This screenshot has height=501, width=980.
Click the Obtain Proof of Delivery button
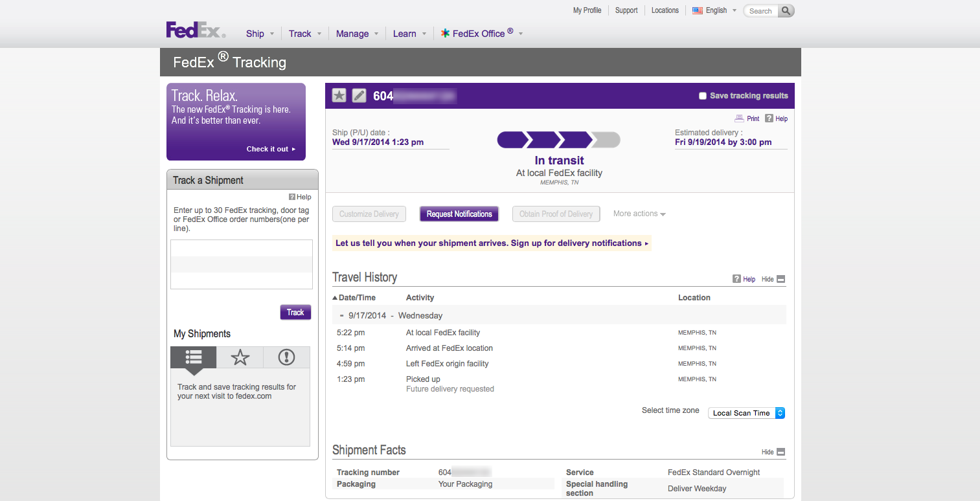(556, 214)
